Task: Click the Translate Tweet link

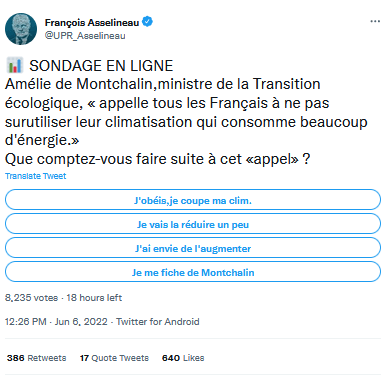Action: coord(36,176)
